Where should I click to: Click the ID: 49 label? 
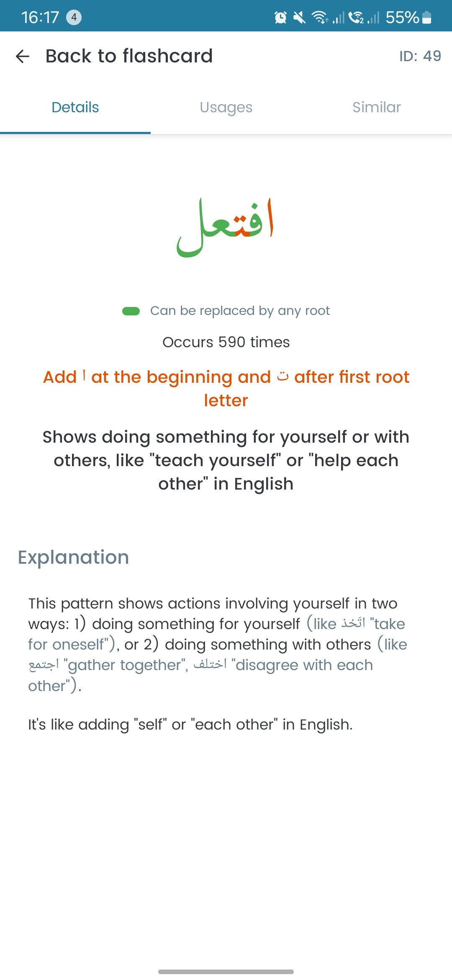pyautogui.click(x=420, y=56)
